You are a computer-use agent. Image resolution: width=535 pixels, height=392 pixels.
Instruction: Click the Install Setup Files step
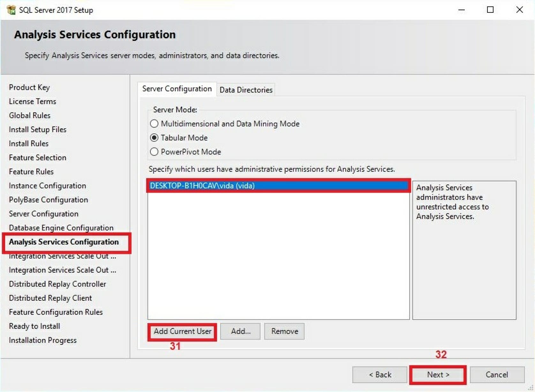[x=38, y=130]
